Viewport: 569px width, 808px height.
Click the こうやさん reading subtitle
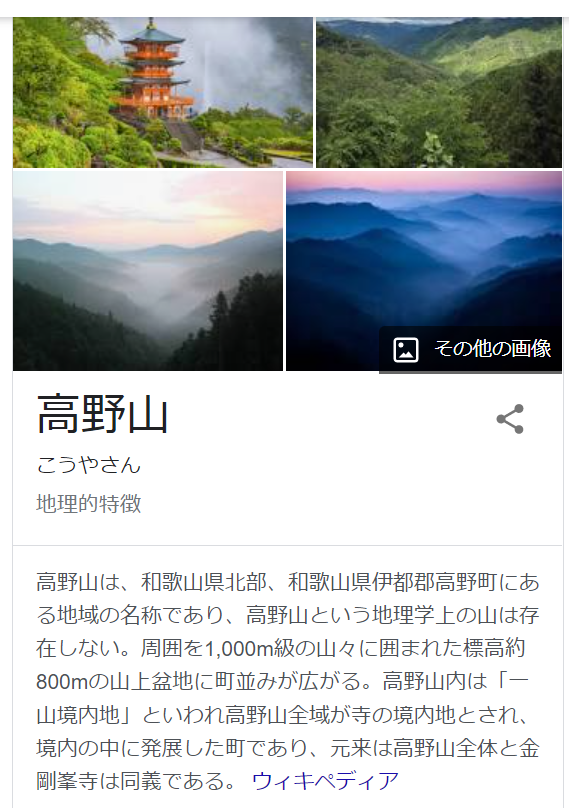[89, 465]
